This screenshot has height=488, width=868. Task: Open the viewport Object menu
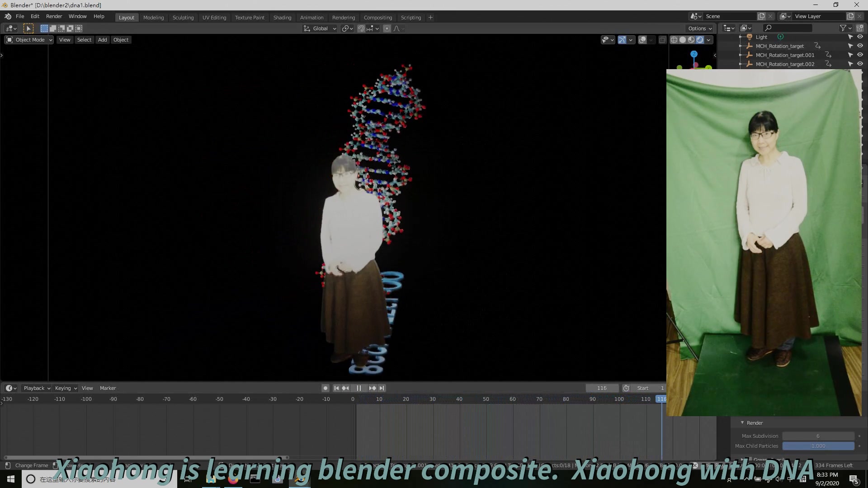[x=121, y=40]
